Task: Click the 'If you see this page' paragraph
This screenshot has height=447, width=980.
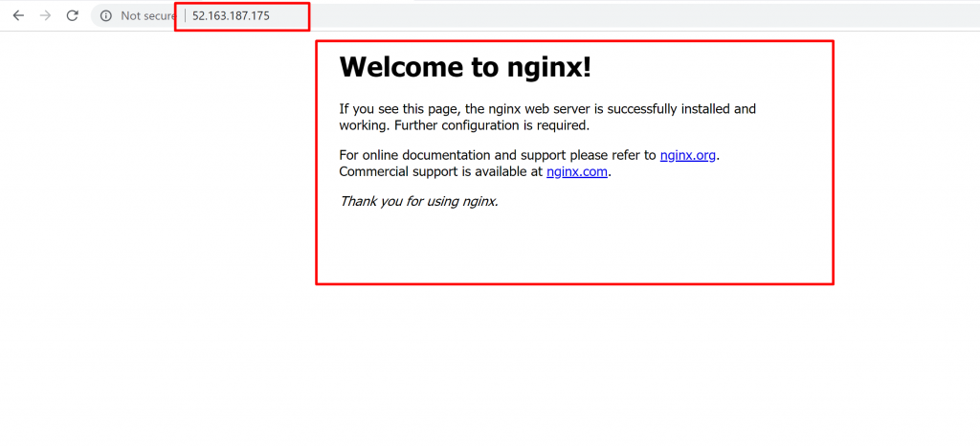Action: coord(547,117)
